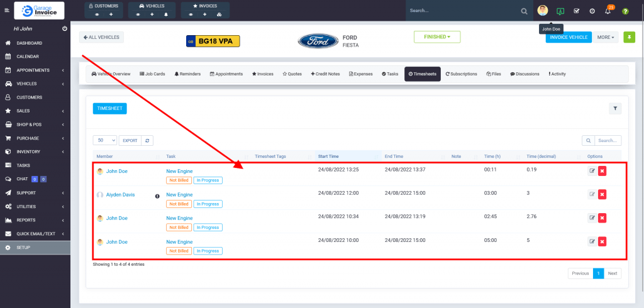Image resolution: width=644 pixels, height=308 pixels.
Task: Click the Previous page button
Action: pos(580,273)
